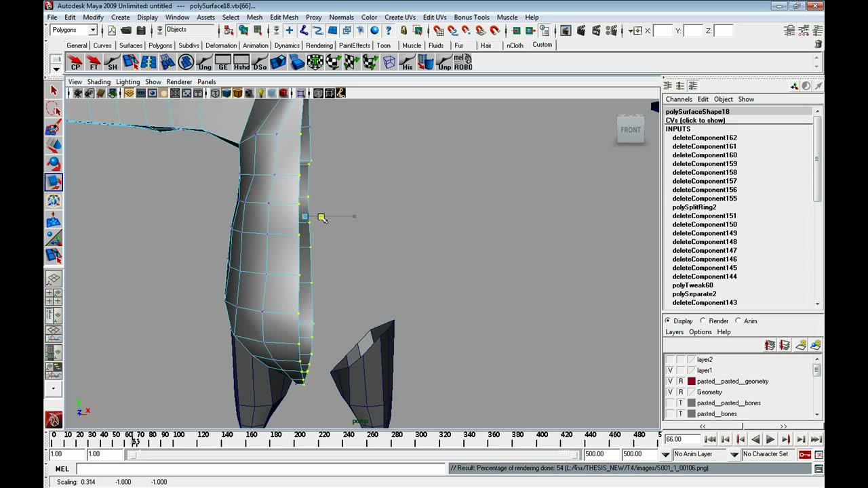Create layer from selected objects icon

[x=816, y=346]
